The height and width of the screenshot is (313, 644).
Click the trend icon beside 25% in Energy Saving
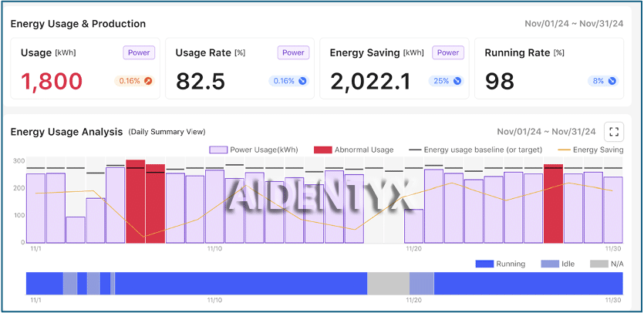coord(457,80)
